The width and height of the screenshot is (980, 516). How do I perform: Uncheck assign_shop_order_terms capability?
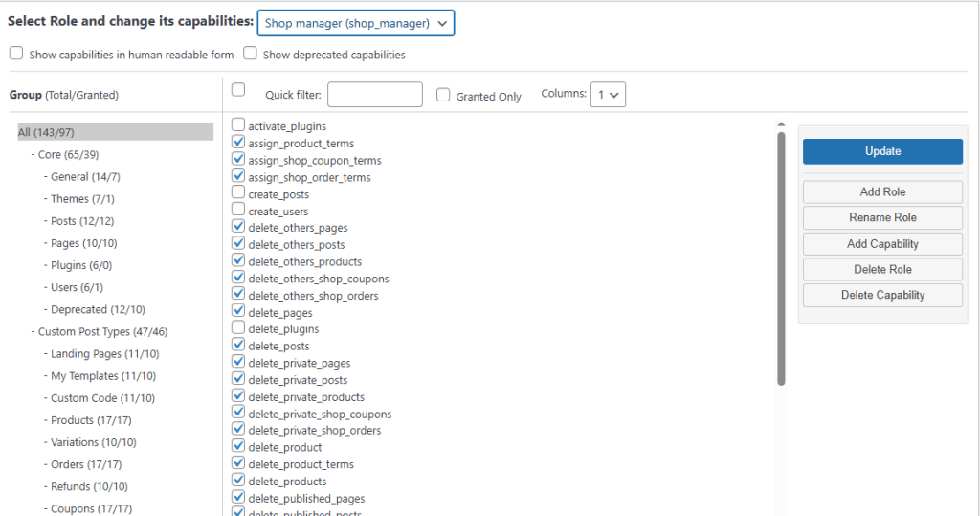[238, 175]
